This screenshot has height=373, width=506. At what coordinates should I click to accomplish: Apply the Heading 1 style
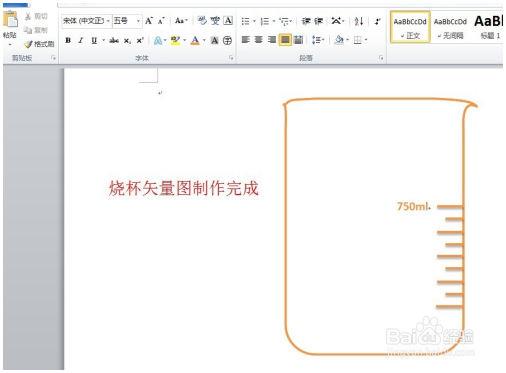[x=489, y=27]
